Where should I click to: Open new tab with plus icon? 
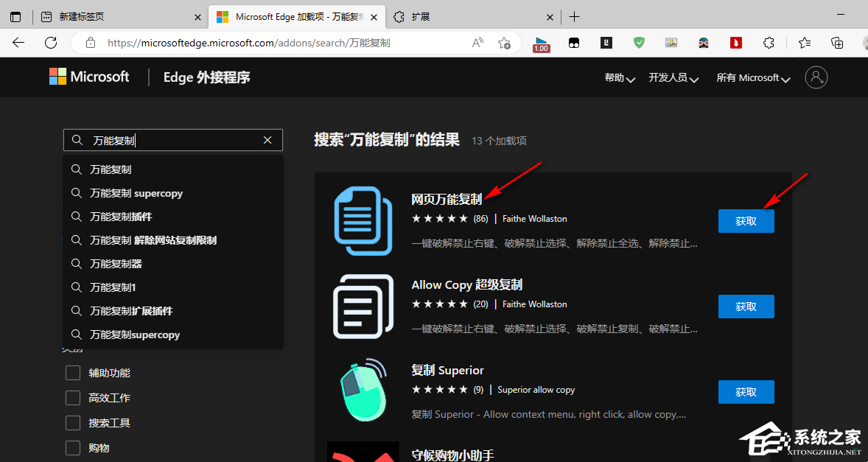pos(575,17)
